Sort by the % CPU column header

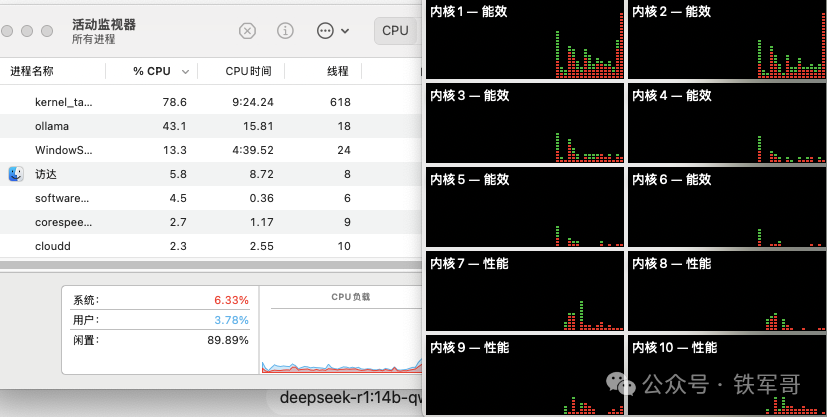(151, 71)
